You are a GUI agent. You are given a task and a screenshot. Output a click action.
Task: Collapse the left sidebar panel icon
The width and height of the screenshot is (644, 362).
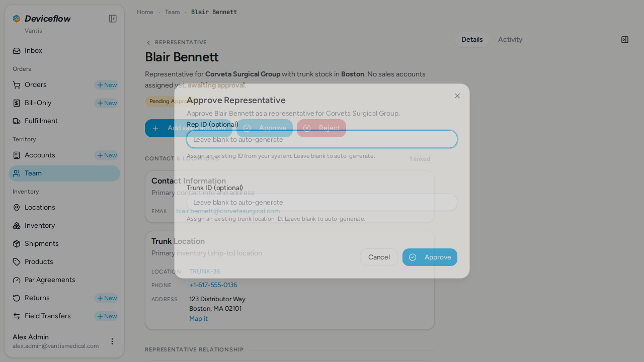tap(113, 19)
